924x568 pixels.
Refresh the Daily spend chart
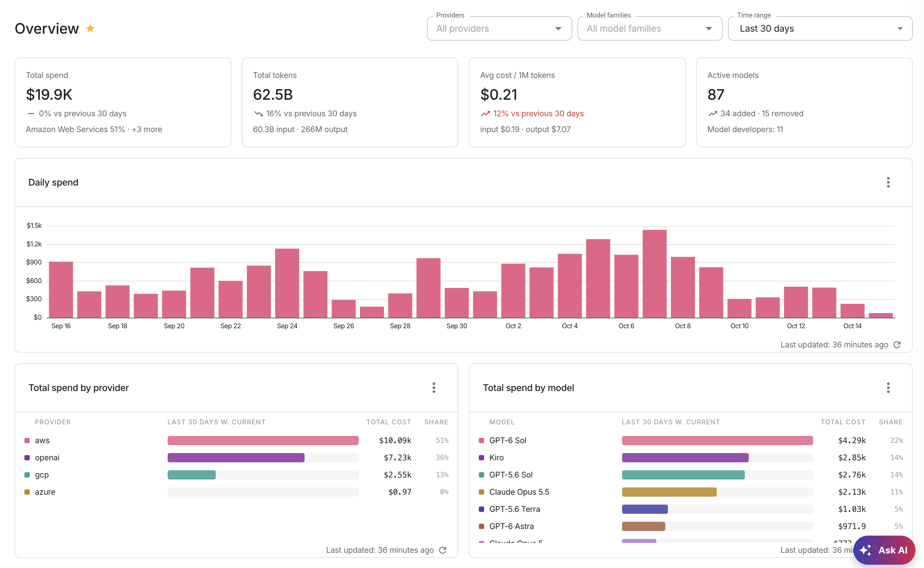(x=897, y=345)
